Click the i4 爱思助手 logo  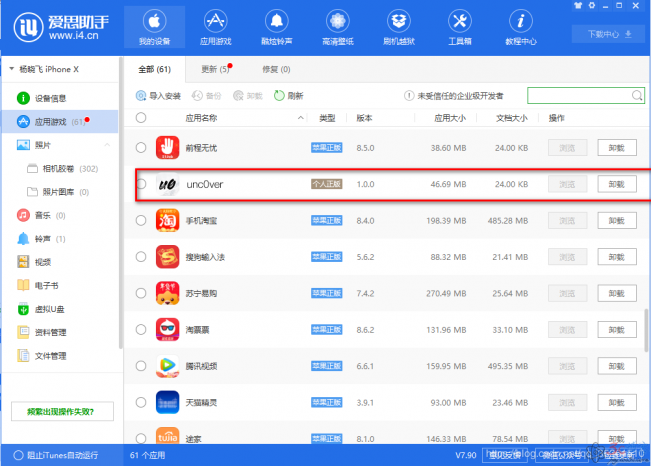tap(61, 27)
